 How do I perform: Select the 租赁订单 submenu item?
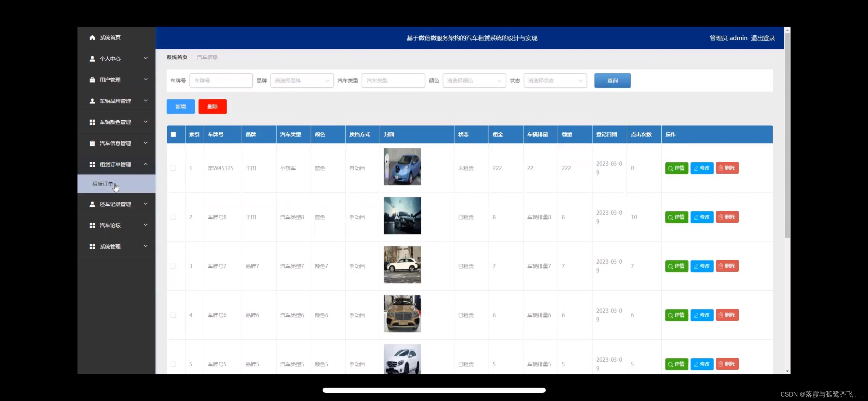(x=116, y=184)
